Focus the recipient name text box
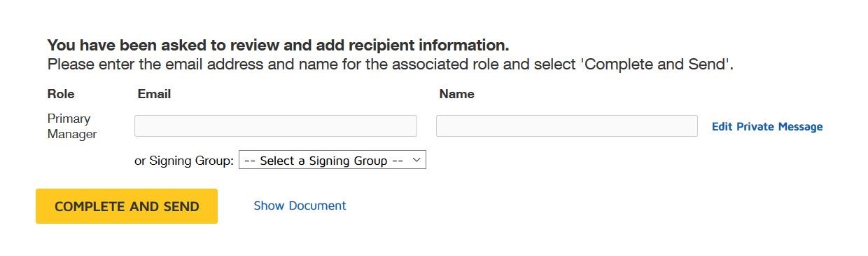 click(x=567, y=126)
